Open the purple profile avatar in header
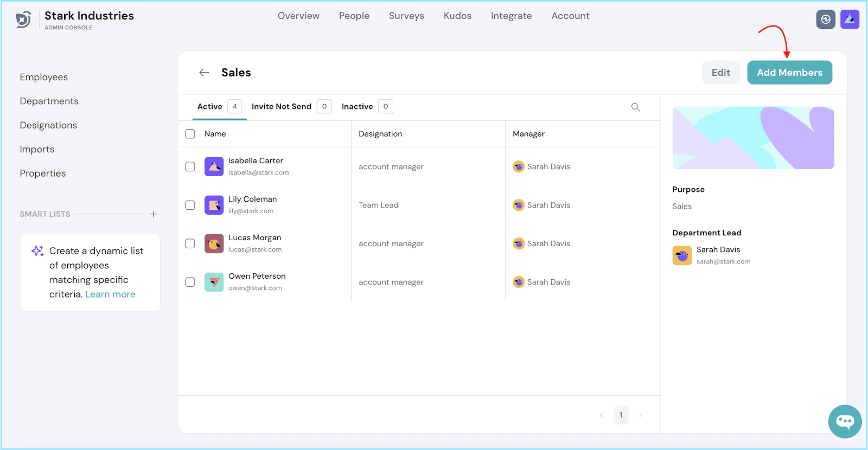This screenshot has height=450, width=868. [850, 20]
